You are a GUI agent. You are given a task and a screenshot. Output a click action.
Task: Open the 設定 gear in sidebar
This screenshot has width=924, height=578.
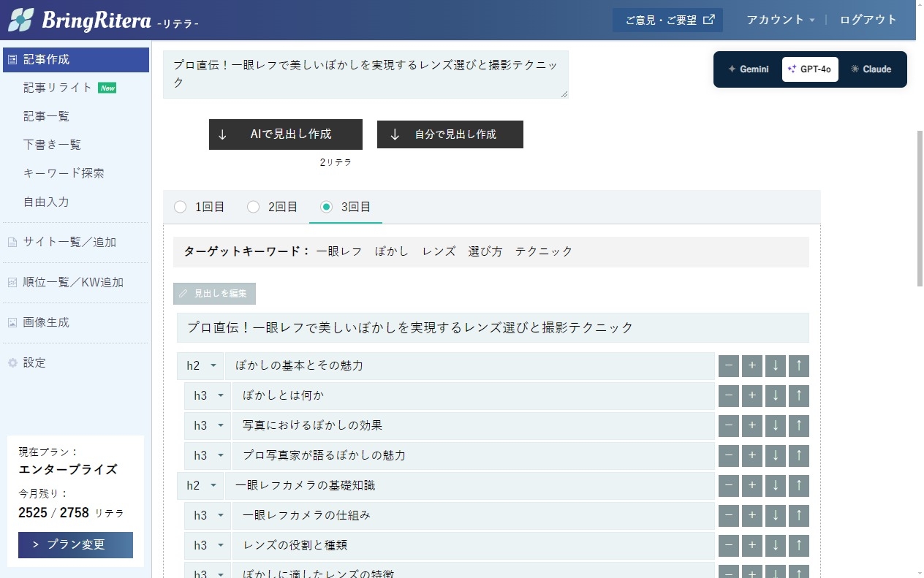click(x=12, y=363)
